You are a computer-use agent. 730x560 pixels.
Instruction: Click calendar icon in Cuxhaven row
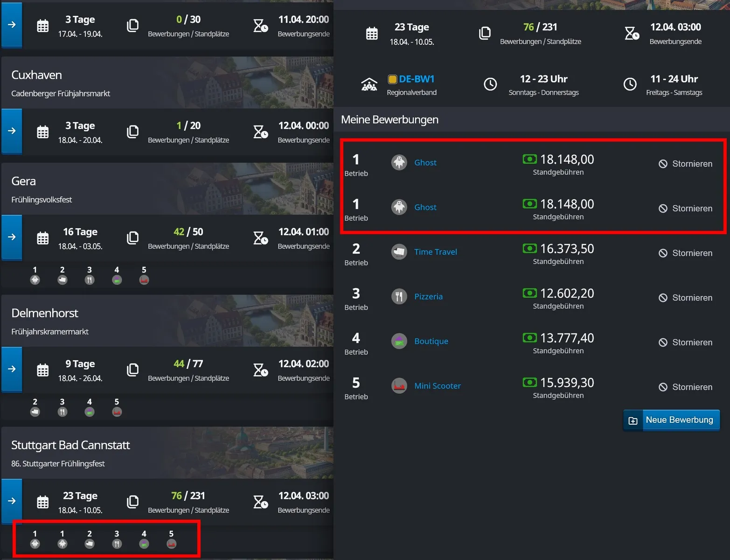43,132
